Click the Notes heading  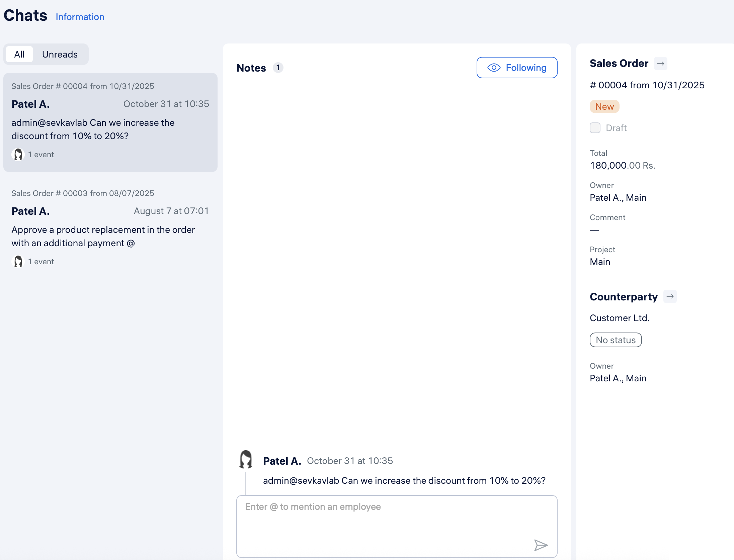tap(251, 68)
